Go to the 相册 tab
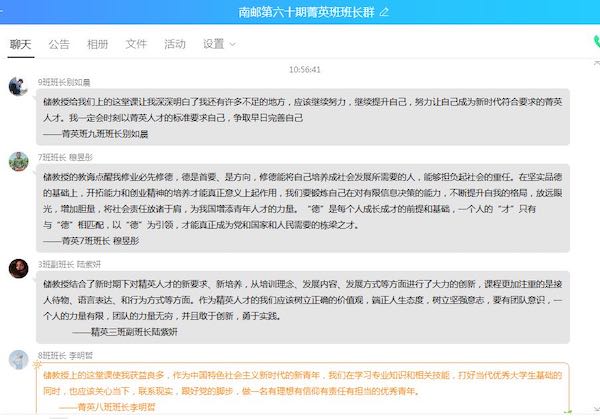Screen dimensions: 600x419 [x=97, y=44]
